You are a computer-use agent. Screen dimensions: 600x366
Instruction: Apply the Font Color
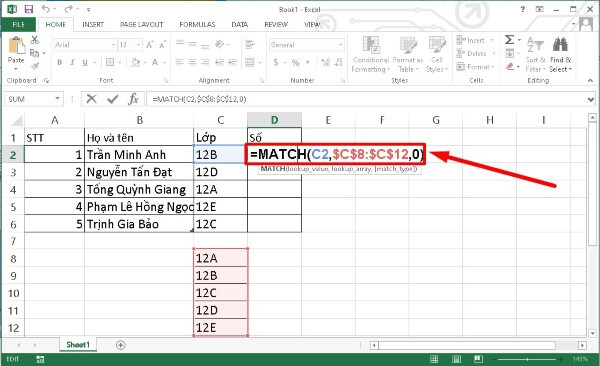[x=155, y=62]
